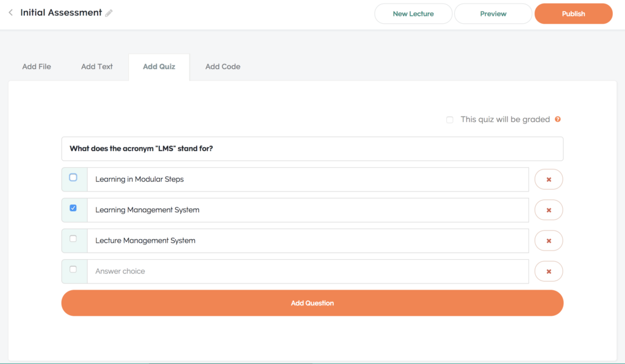Viewport: 625px width, 364px height.
Task: Check the 'Lecture Management System' answer checkbox
Action: click(x=73, y=238)
